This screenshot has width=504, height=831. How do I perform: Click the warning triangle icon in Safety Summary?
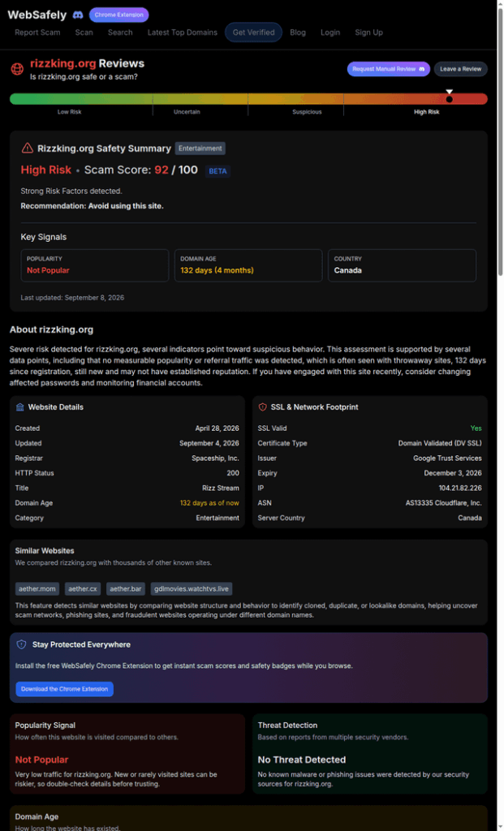tap(27, 148)
